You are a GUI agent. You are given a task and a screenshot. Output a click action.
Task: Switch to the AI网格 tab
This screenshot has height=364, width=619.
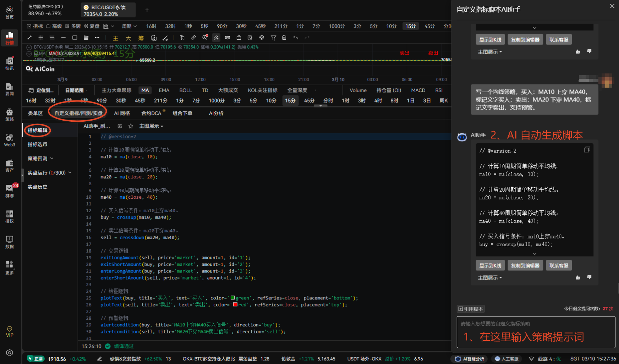[x=122, y=113]
